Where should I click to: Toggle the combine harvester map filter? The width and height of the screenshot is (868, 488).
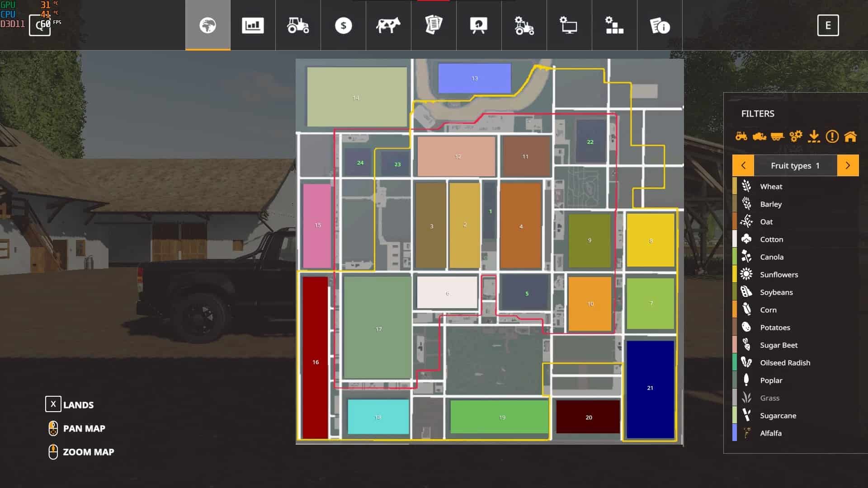pyautogui.click(x=759, y=136)
